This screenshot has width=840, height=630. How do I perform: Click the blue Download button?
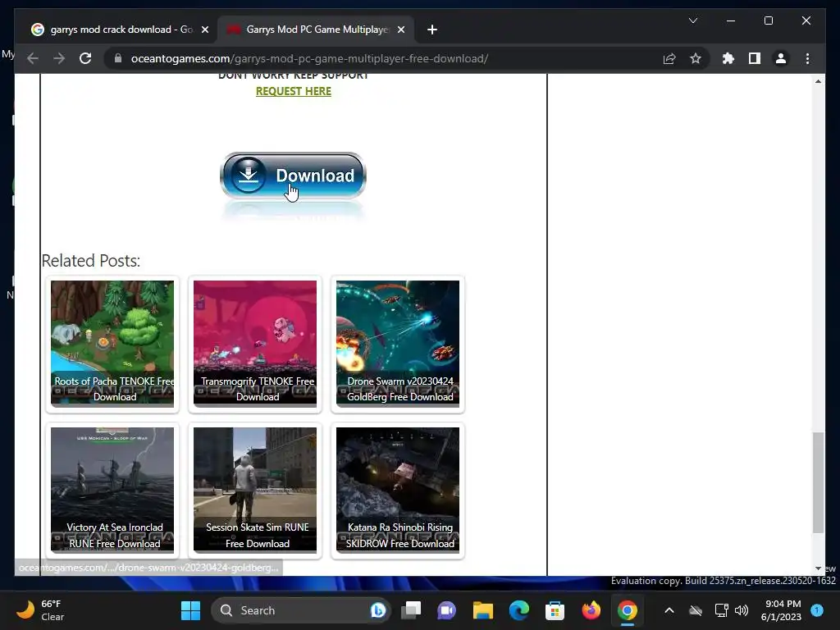pos(293,176)
